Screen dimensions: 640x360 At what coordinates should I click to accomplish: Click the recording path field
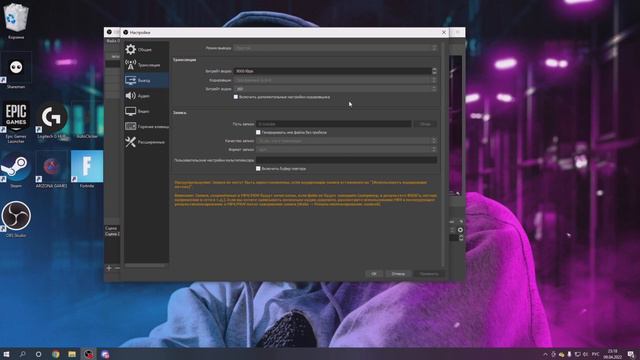pos(333,124)
